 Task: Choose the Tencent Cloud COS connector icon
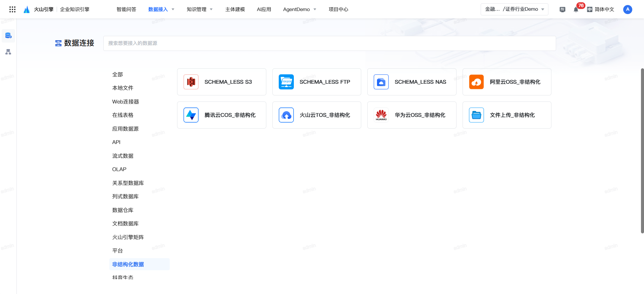click(191, 115)
